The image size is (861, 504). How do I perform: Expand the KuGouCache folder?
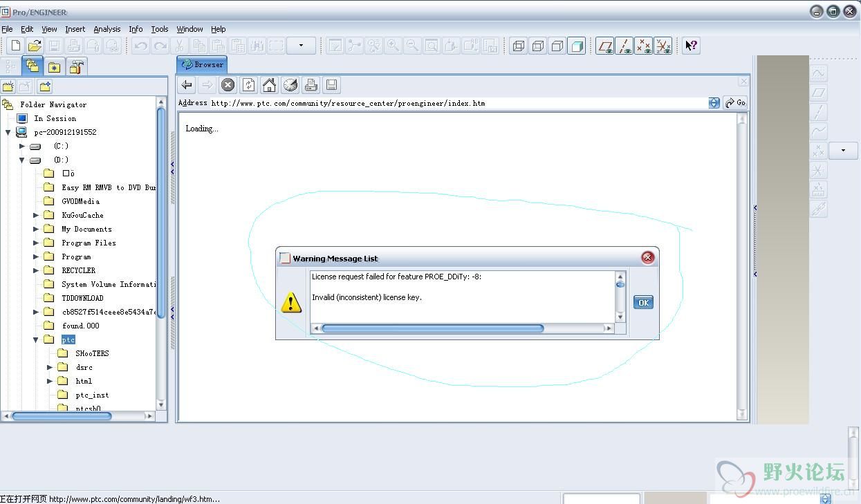click(36, 215)
